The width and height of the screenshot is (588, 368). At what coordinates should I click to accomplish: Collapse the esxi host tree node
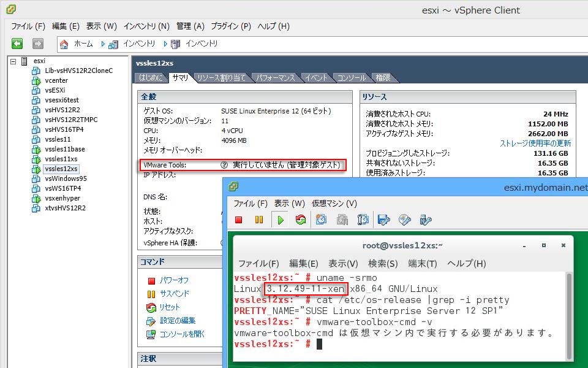[x=13, y=61]
